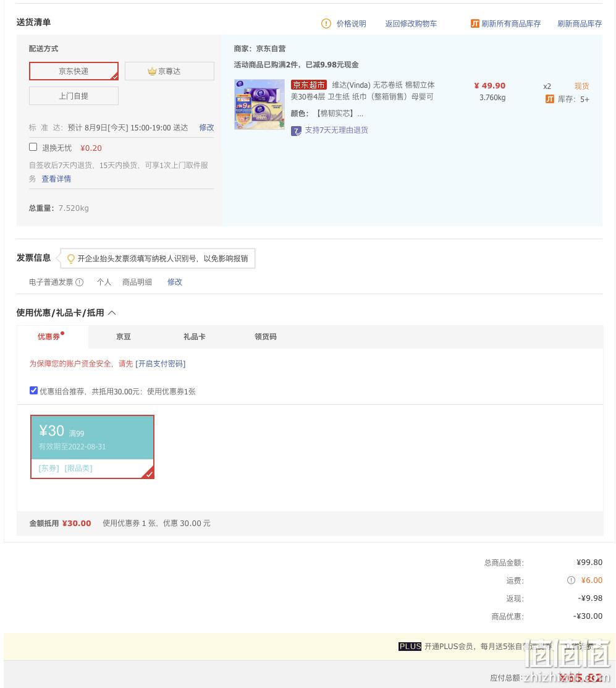Click the price explanation warning icon
Screen dimensions: 616x688
coord(326,23)
